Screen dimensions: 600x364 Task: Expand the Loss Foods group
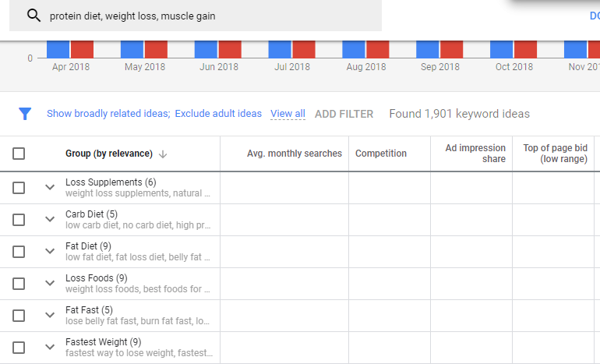click(50, 283)
